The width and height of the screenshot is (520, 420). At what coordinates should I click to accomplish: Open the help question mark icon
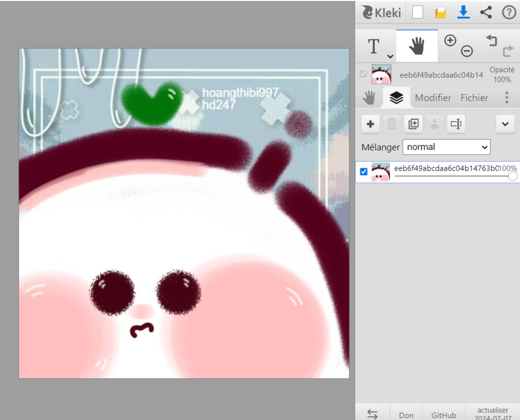coord(509,13)
